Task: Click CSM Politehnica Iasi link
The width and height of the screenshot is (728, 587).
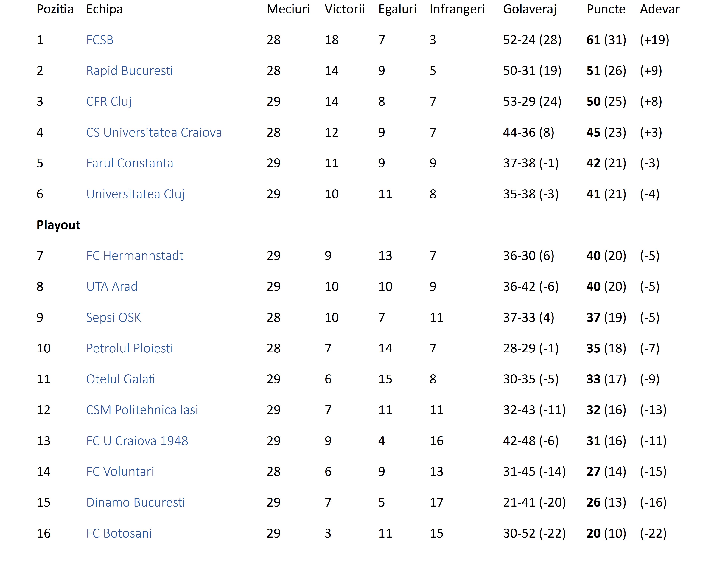Action: pyautogui.click(x=142, y=410)
